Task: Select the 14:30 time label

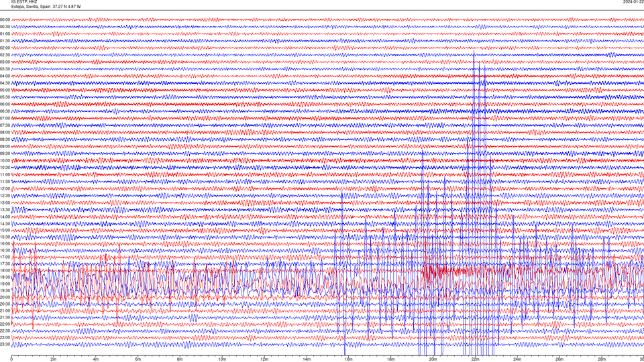Action: click(5, 224)
